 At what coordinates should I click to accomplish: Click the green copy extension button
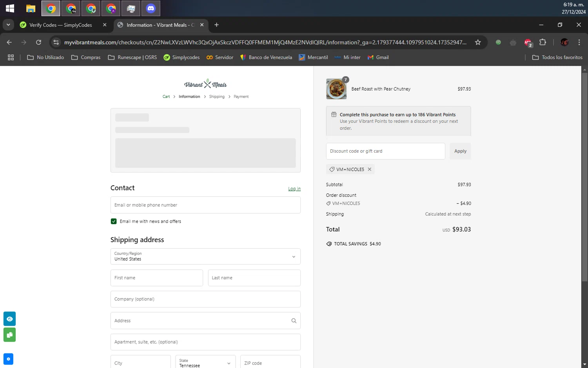click(9, 335)
